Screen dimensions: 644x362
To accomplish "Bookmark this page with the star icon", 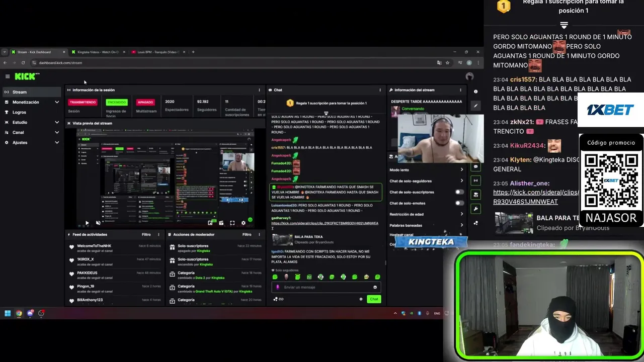I will coord(447,63).
